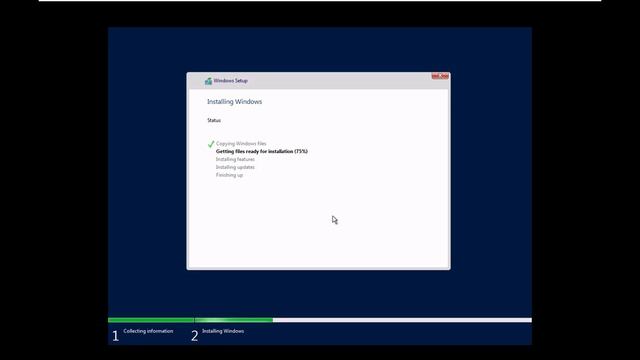This screenshot has height=360, width=640.
Task: Click the green progress bar at the bottom
Action: pos(191,320)
